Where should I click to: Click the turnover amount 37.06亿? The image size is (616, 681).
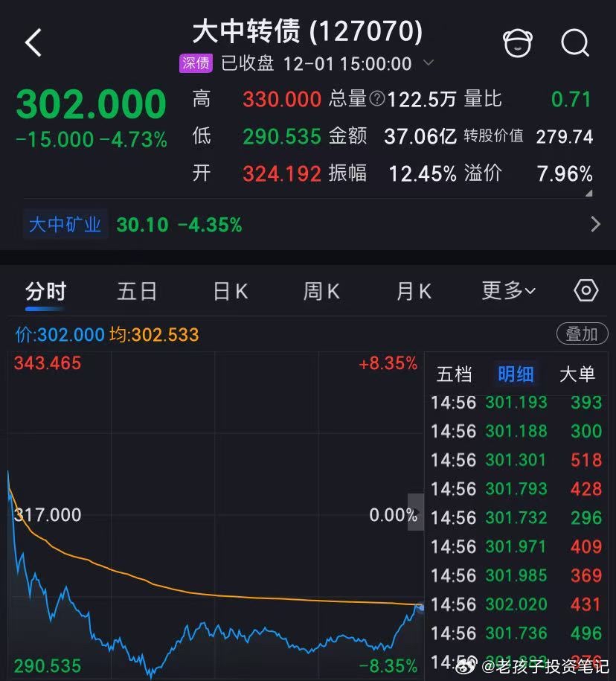420,137
